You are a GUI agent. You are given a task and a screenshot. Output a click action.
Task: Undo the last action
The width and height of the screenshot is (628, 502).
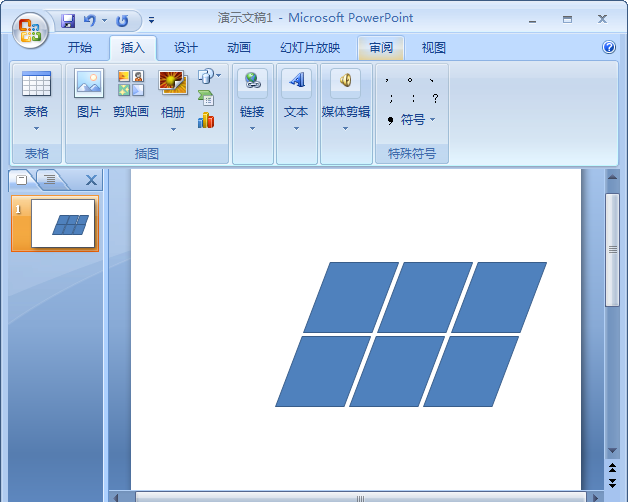tap(89, 21)
